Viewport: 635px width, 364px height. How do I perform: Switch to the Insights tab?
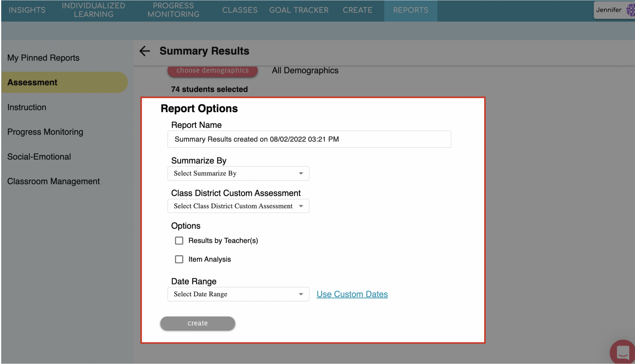[27, 10]
